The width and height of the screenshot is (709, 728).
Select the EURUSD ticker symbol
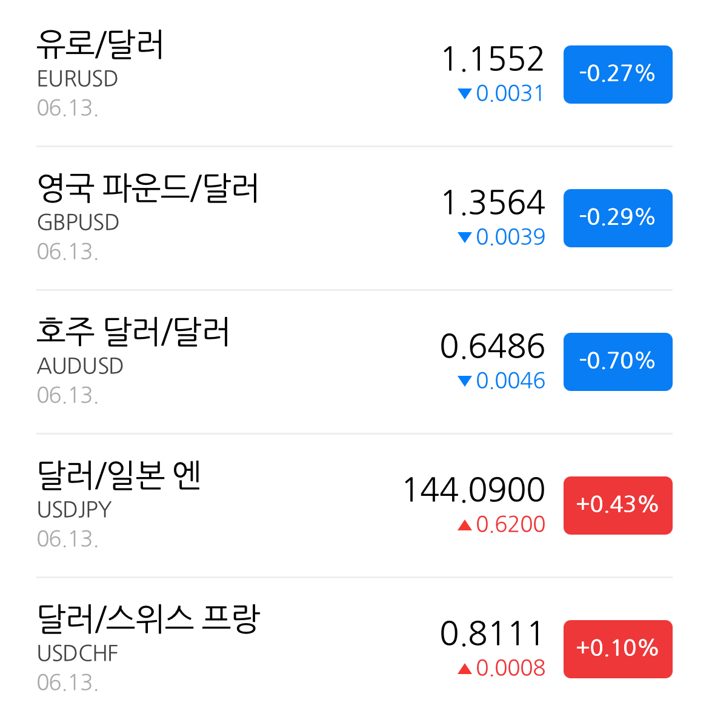[x=78, y=79]
